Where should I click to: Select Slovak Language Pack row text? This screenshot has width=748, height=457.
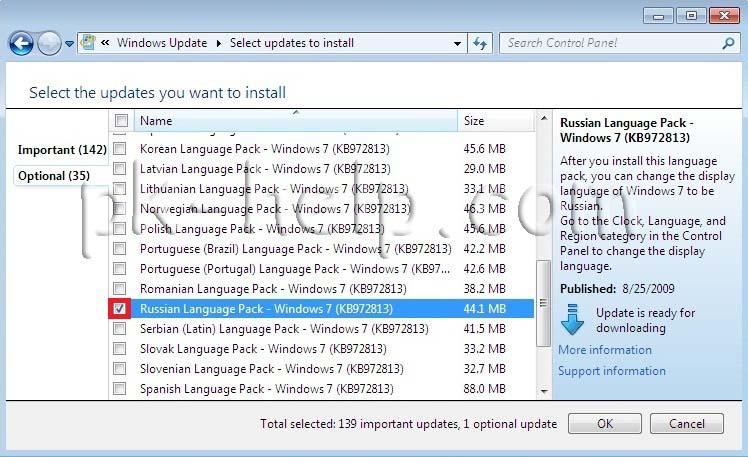[x=263, y=349]
